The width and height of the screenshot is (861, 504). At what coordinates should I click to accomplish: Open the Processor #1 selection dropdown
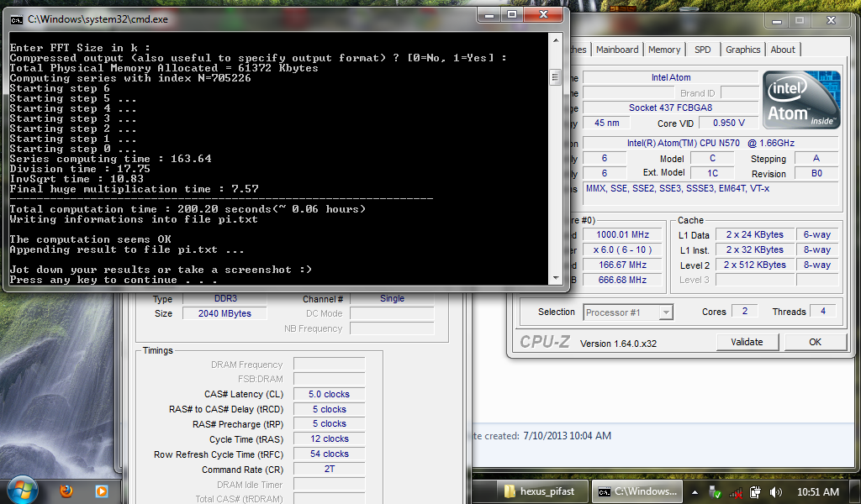[627, 312]
